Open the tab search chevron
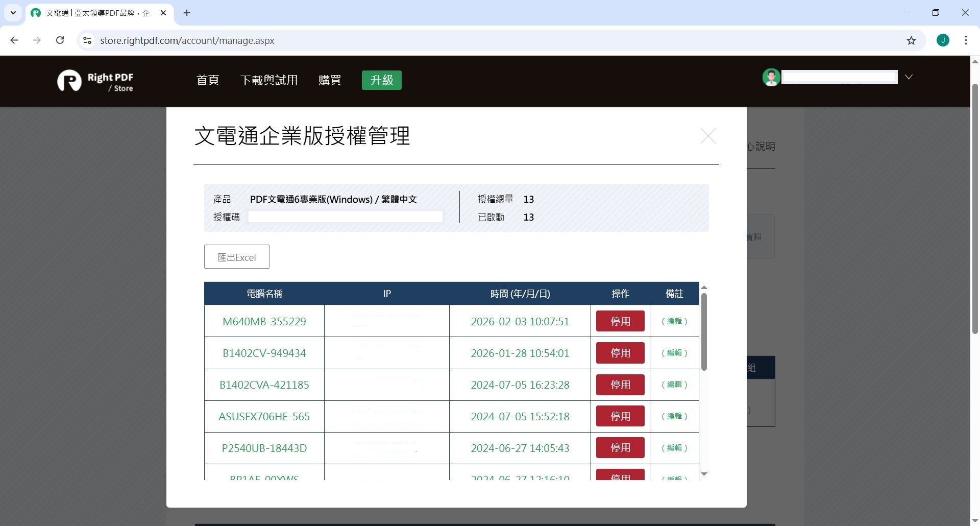Viewport: 980px width, 526px height. pyautogui.click(x=13, y=13)
